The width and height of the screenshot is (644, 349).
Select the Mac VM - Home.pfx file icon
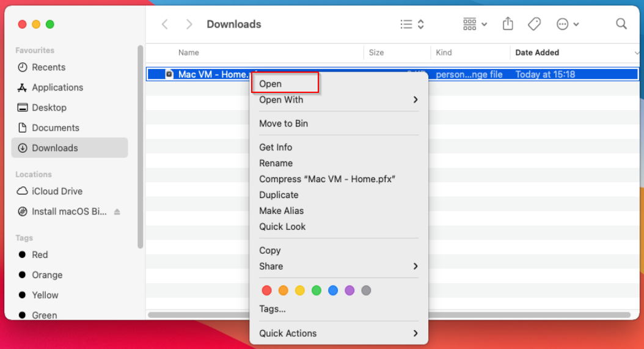169,75
